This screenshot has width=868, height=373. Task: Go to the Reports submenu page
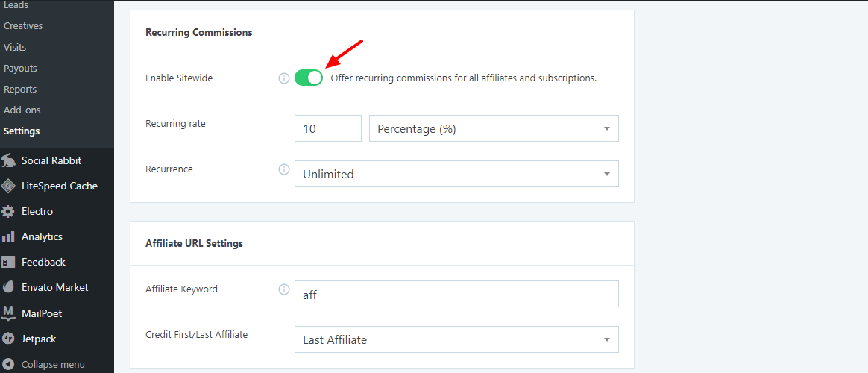click(20, 89)
